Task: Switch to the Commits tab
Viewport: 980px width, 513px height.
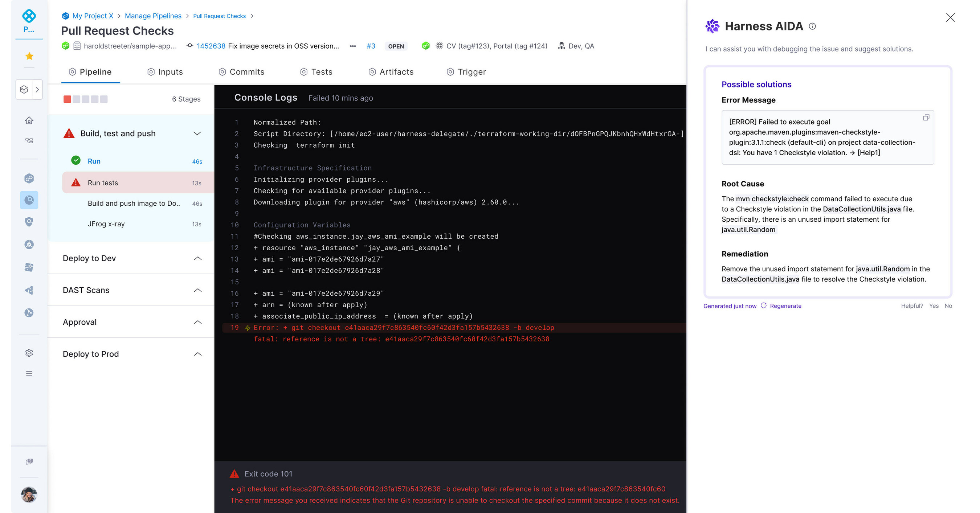Action: [x=247, y=71]
